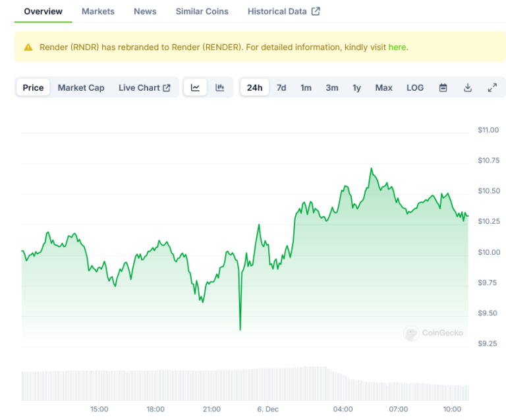Open the Historical Data tab
Screen dimensions: 506x420
(x=283, y=11)
